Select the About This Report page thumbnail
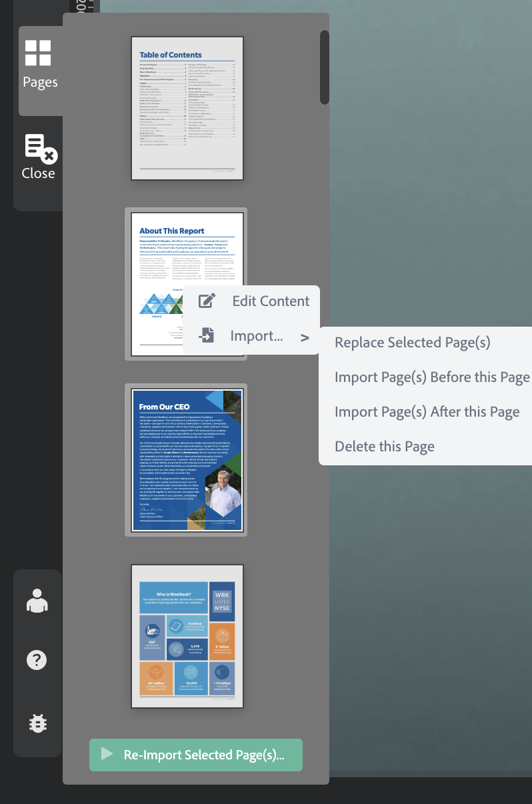This screenshot has width=532, height=804. point(186,283)
